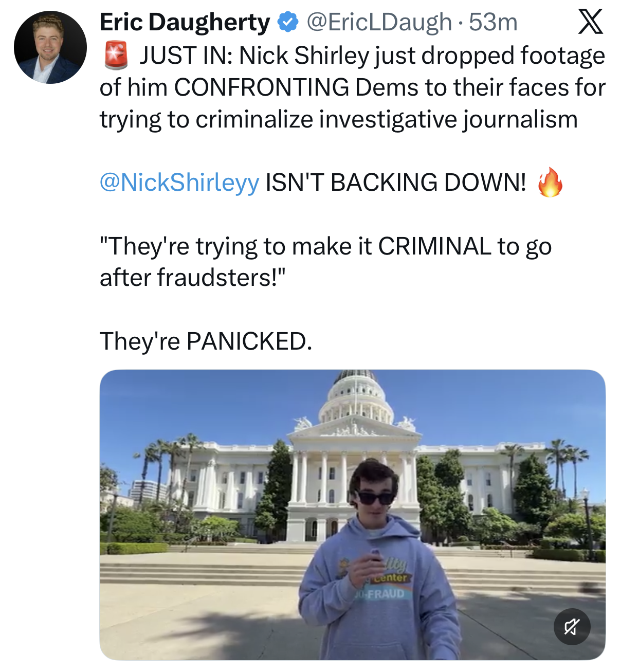Click the "ISN'T BACKING DOWN!" text
The height and width of the screenshot is (672, 620).
[396, 183]
